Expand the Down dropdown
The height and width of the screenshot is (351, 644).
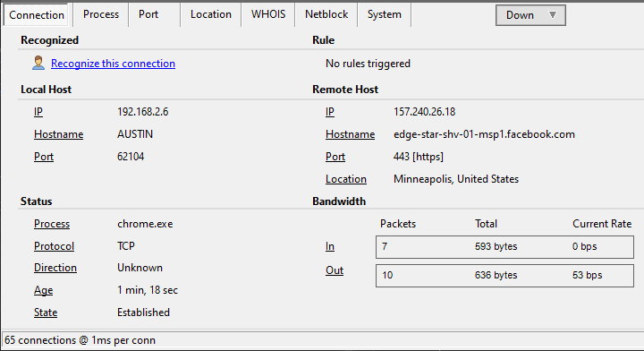click(x=530, y=15)
